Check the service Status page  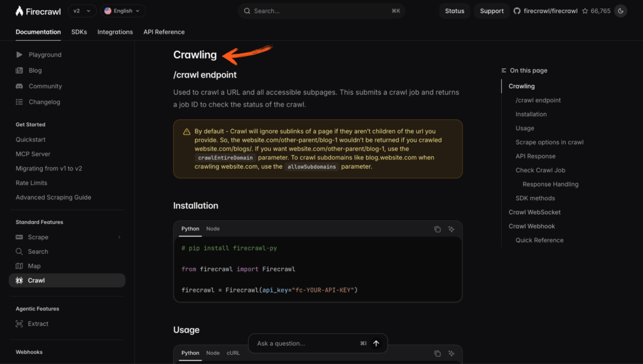454,10
